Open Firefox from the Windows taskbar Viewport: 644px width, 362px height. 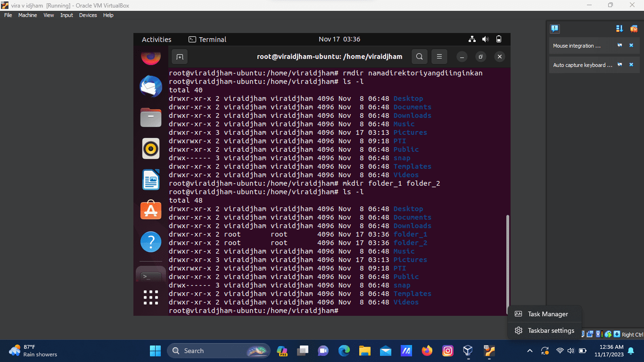point(427,351)
